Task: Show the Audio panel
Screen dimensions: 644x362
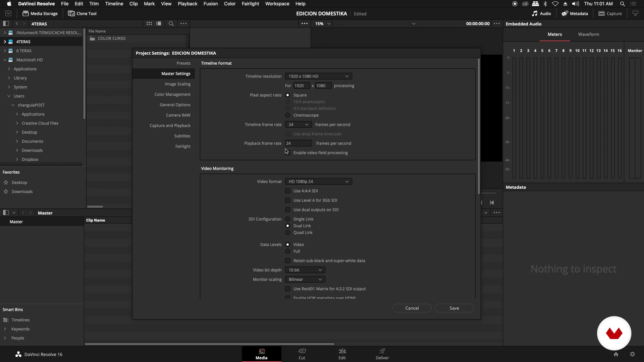Action: pyautogui.click(x=541, y=13)
